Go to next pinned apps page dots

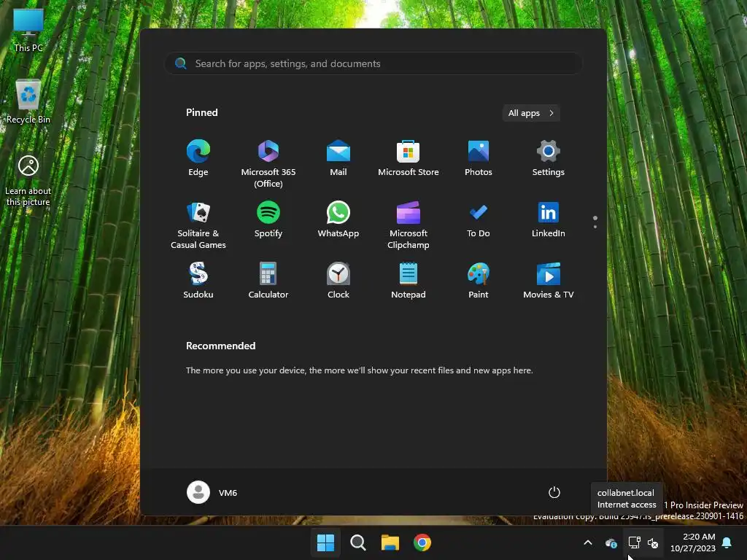pyautogui.click(x=595, y=222)
